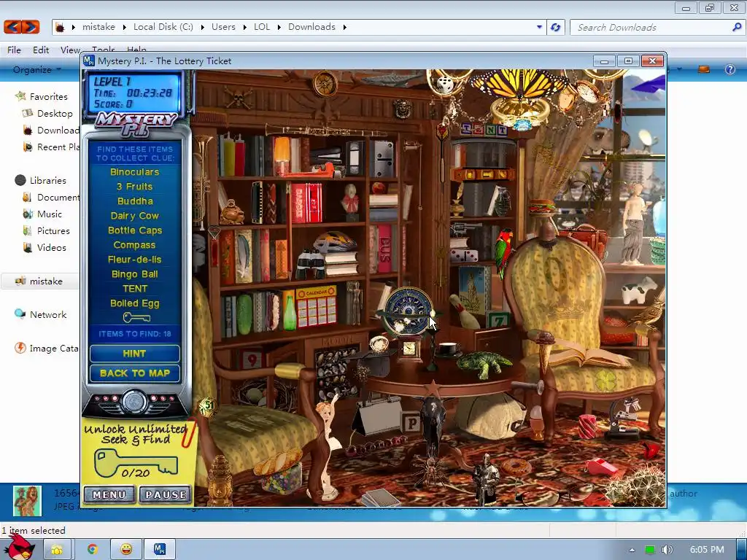Click the red whistle on the rug
The image size is (747, 560).
tap(601, 467)
